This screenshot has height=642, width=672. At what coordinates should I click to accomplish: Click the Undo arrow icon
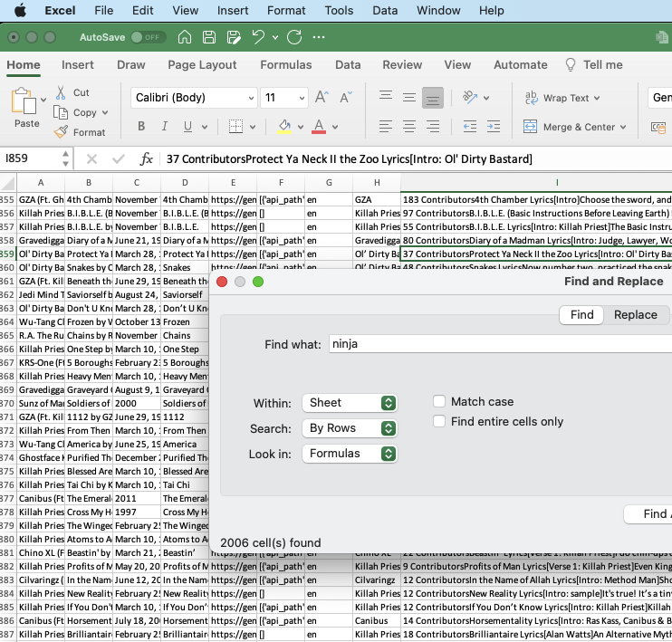click(258, 37)
